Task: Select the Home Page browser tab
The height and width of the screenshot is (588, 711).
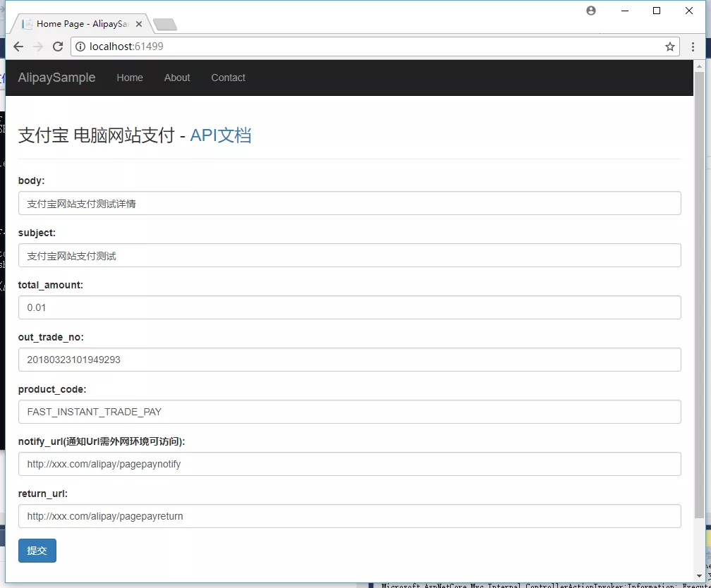Action: [78, 23]
